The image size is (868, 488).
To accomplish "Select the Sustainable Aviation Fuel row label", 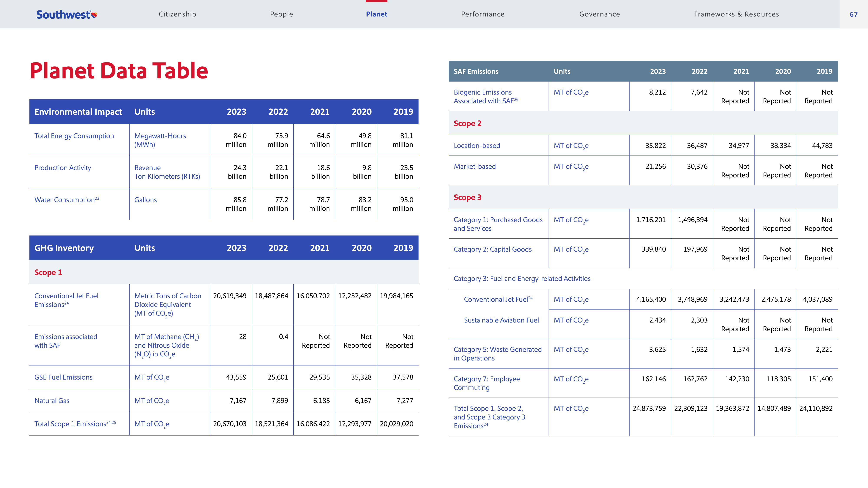I will (501, 320).
